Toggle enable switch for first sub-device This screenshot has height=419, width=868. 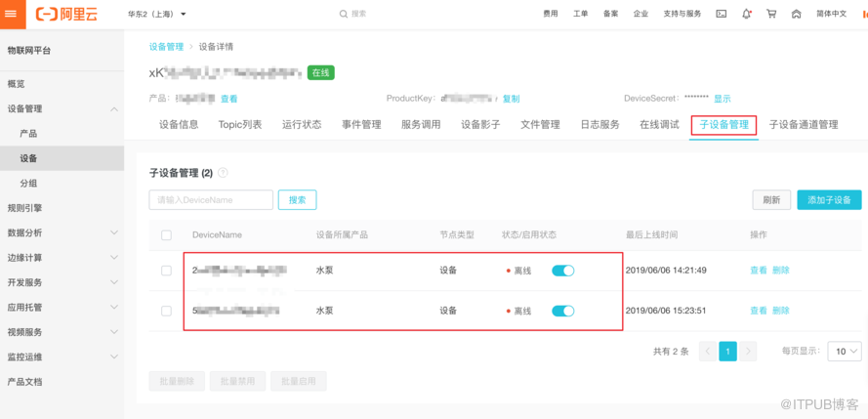[562, 271]
